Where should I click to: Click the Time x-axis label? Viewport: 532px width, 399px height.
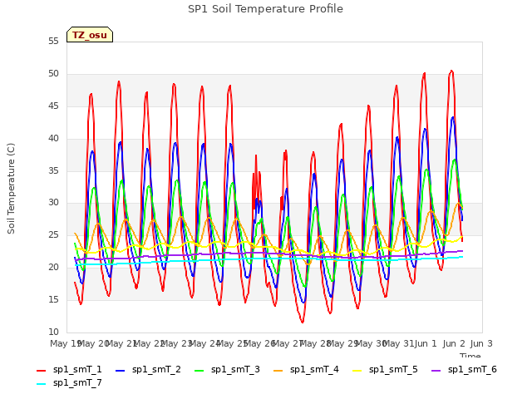470,355
